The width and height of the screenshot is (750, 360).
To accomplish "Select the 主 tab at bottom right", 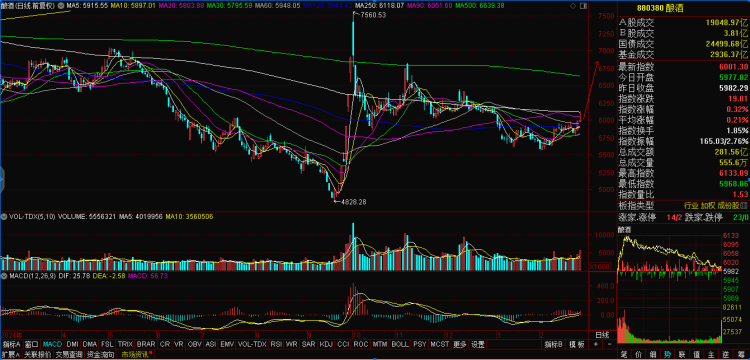I will 711,355.
